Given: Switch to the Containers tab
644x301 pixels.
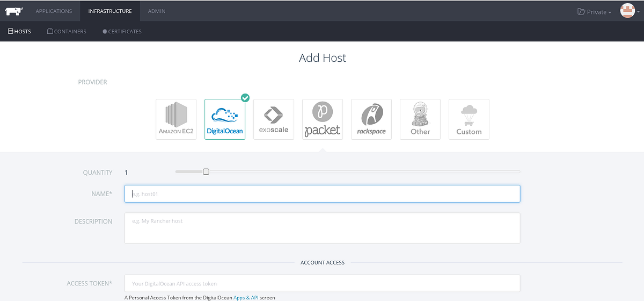Looking at the screenshot, I should (67, 32).
